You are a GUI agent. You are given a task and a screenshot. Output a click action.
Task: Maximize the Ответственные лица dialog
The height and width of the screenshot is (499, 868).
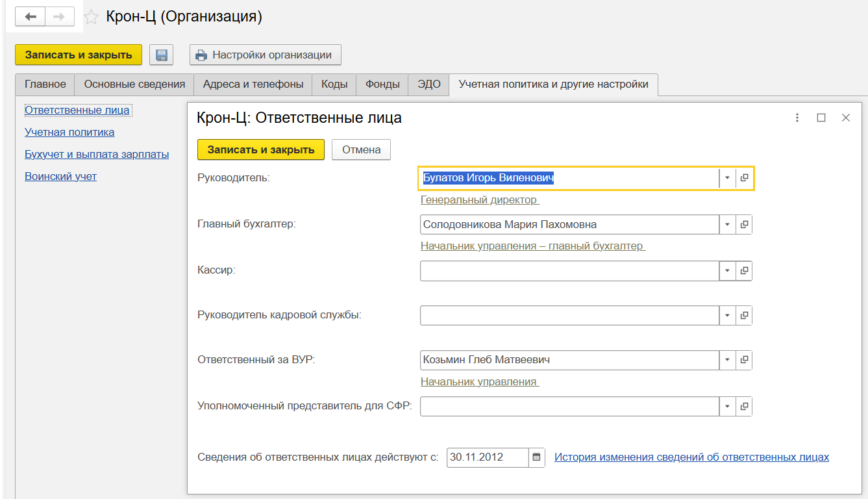click(821, 118)
